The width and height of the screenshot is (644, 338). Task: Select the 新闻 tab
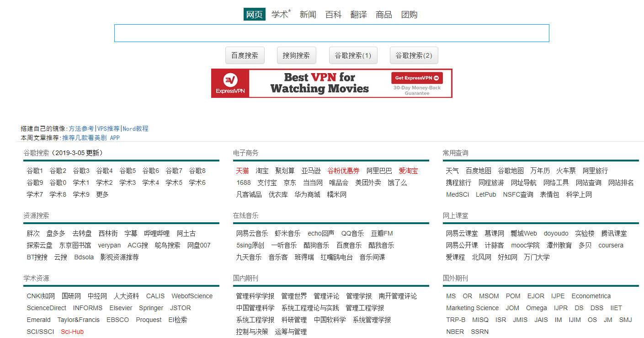pos(308,15)
